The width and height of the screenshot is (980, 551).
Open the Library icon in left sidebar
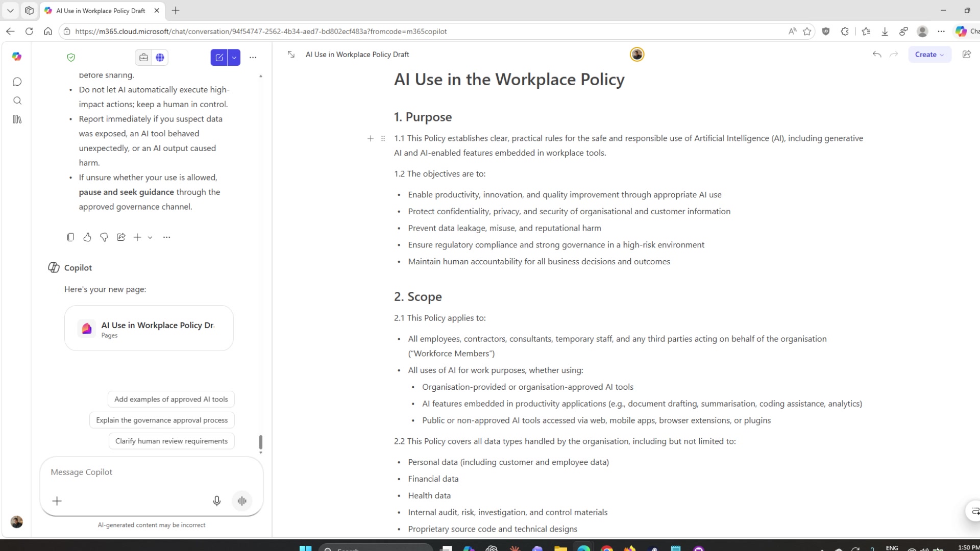click(x=17, y=119)
